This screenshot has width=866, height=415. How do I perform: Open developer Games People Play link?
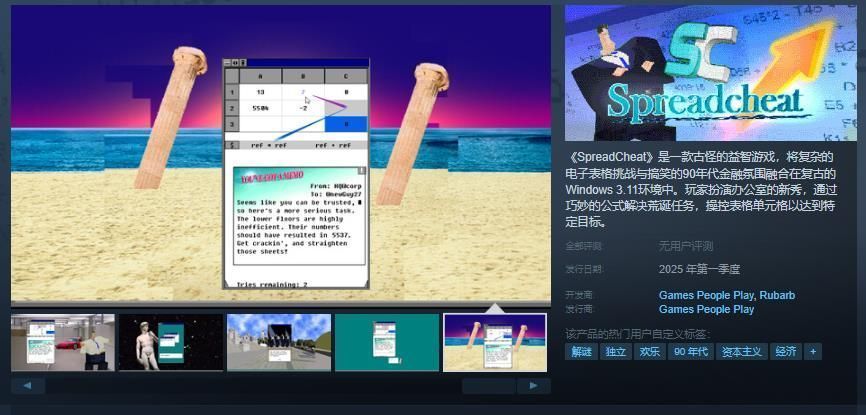[706, 295]
